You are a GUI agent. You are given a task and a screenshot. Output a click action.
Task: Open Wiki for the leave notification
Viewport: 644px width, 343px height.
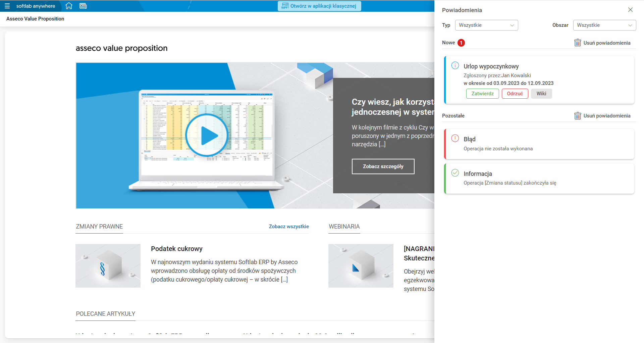coord(541,94)
